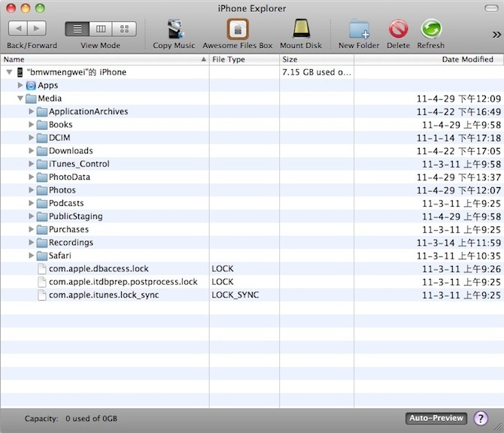
Task: Sort by the Name column header
Action: point(105,59)
